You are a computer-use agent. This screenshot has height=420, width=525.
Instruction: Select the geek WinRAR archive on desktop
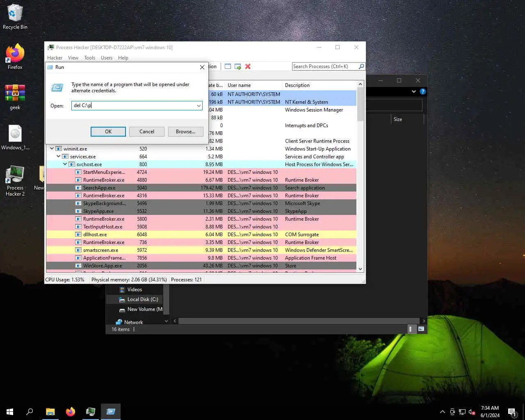pyautogui.click(x=15, y=97)
